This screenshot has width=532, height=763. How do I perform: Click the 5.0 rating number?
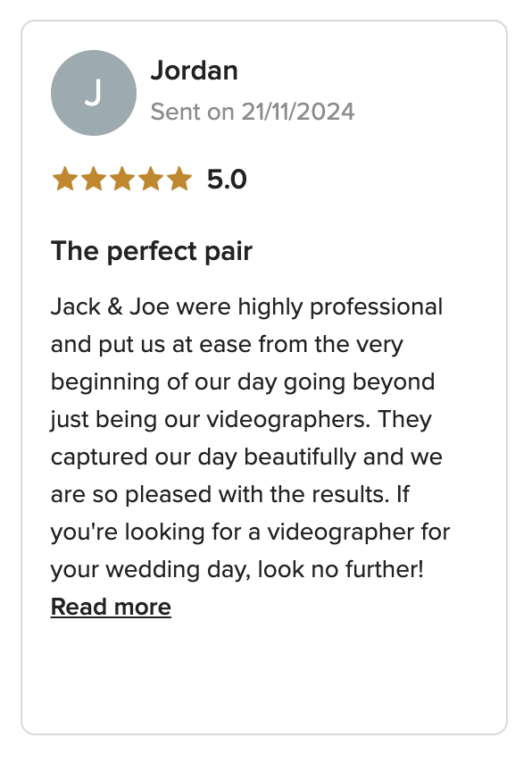coord(227,179)
